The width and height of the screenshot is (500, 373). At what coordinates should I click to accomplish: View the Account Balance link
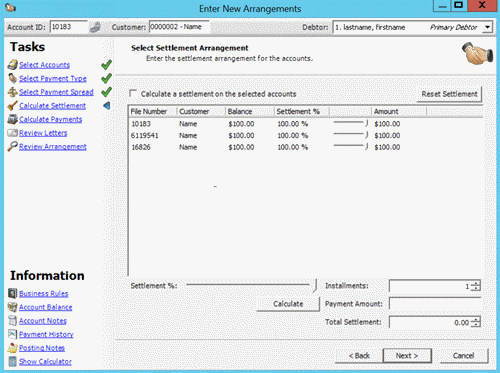coord(46,307)
